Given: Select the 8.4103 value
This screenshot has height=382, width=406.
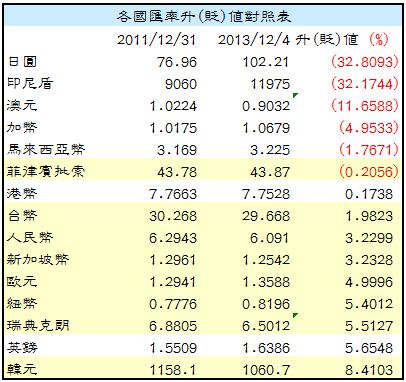Looking at the screenshot, I should [x=369, y=370].
